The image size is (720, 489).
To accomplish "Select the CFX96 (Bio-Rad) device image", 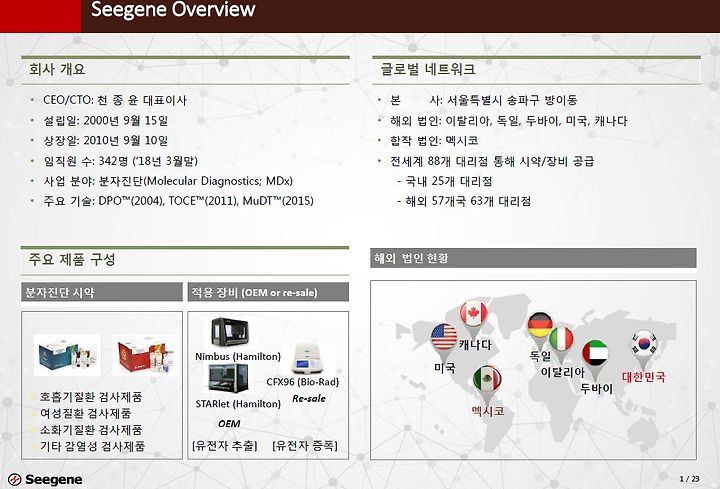I will (308, 358).
